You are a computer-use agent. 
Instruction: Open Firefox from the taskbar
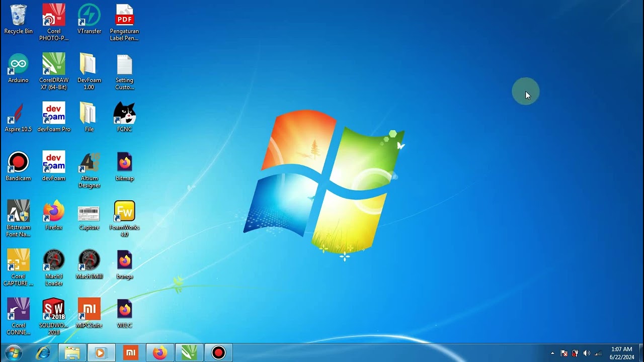[160, 353]
